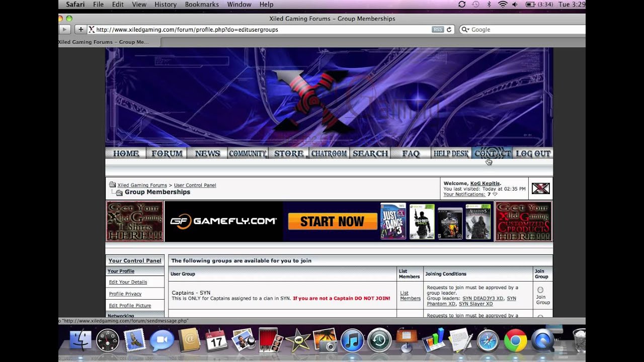Viewport: 644px width, 362px height.
Task: Launch iTunes from the dock
Action: 352,340
